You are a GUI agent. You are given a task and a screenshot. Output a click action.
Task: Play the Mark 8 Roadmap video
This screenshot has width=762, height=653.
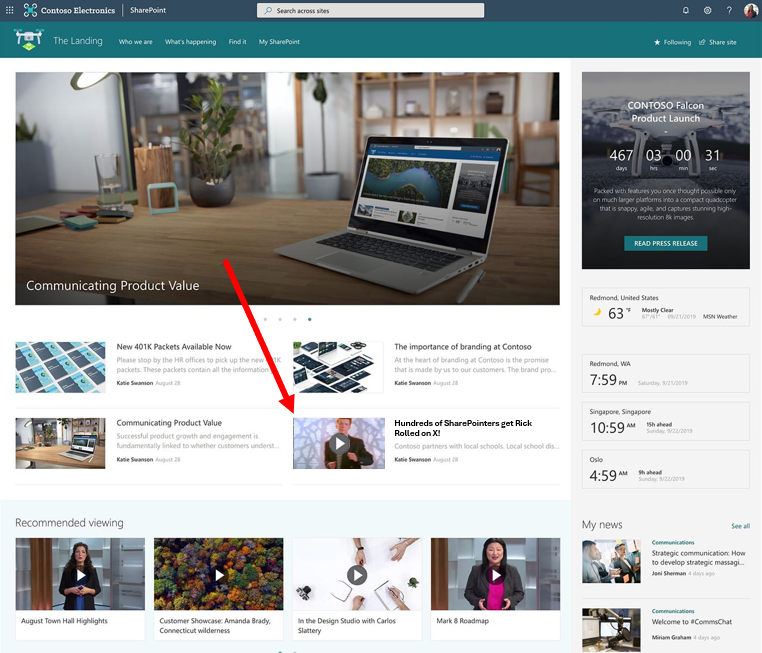pos(496,574)
